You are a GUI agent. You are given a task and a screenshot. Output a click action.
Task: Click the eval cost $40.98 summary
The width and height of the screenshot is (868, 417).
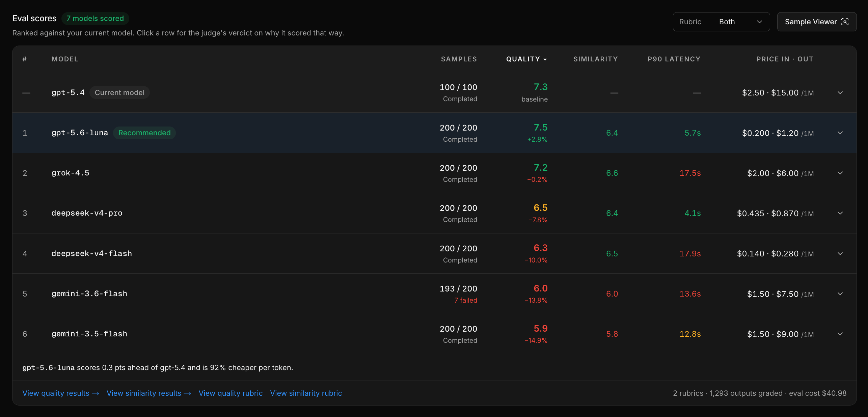[817, 393]
